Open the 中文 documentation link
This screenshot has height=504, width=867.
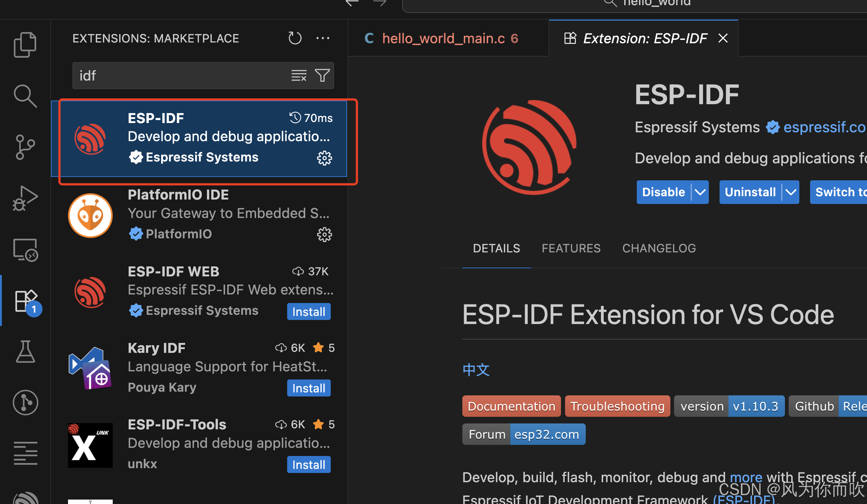tap(476, 370)
